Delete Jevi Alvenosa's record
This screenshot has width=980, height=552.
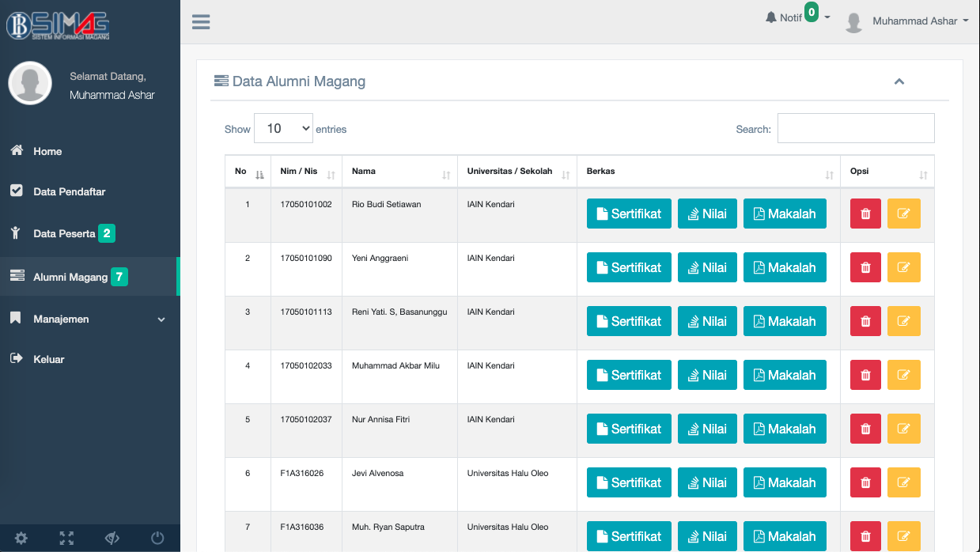tap(865, 482)
